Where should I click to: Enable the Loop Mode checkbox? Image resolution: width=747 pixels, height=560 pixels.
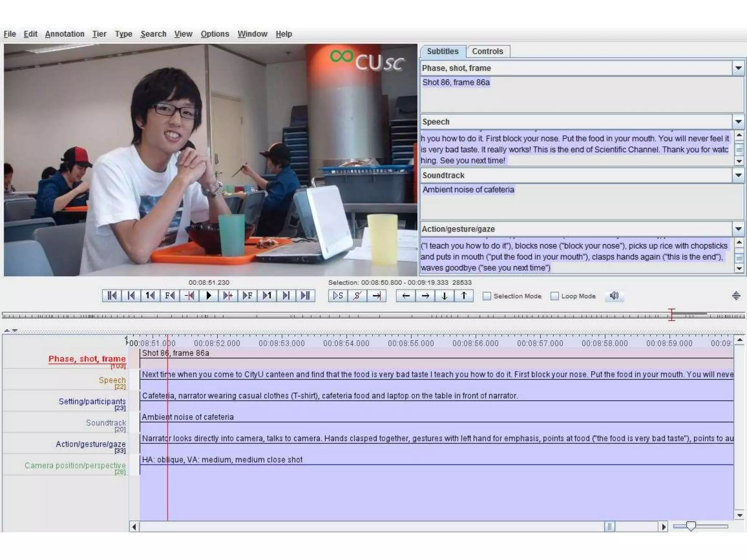555,296
